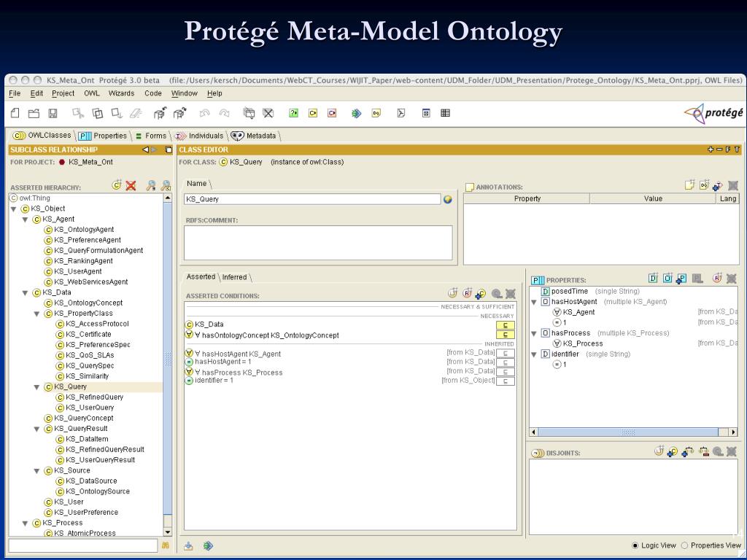The image size is (747, 560).
Task: Switch to the Metadata tab
Action: (254, 136)
